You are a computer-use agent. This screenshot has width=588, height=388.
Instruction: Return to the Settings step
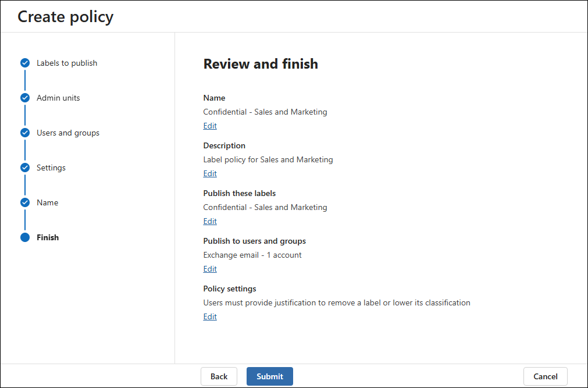click(51, 168)
